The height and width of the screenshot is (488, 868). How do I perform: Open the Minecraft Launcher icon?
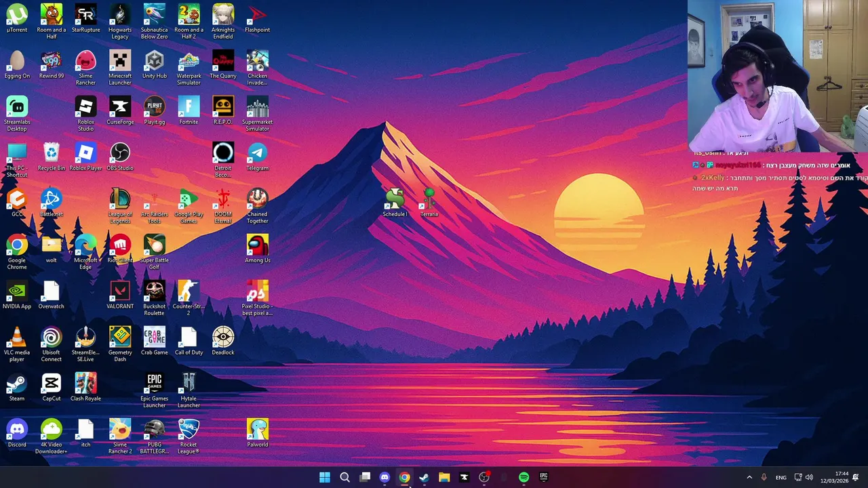pos(120,68)
